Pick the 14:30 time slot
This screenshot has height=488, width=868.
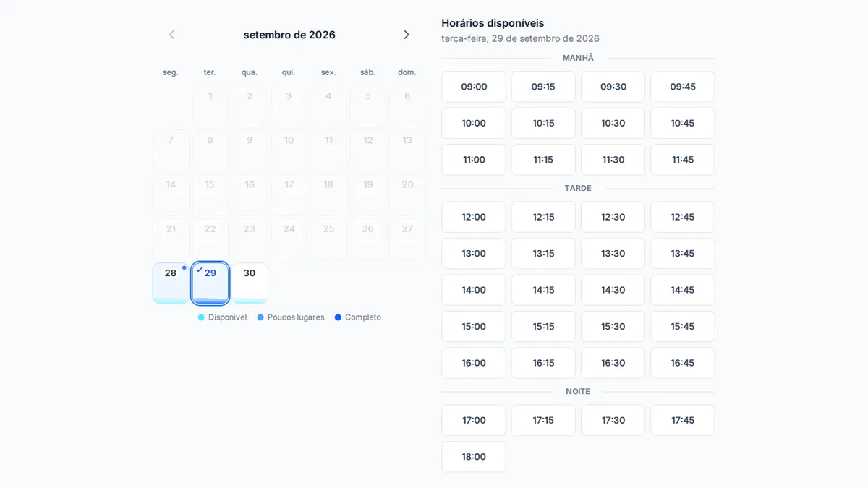pyautogui.click(x=613, y=290)
